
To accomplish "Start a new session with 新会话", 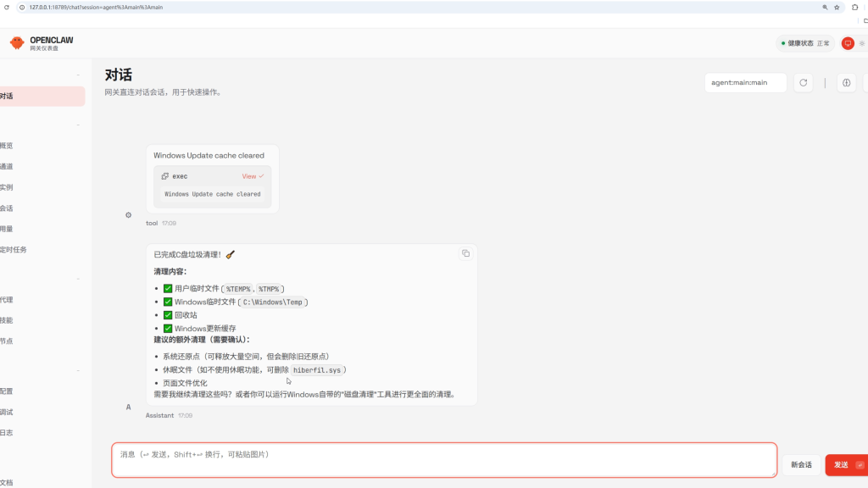I will pyautogui.click(x=801, y=464).
